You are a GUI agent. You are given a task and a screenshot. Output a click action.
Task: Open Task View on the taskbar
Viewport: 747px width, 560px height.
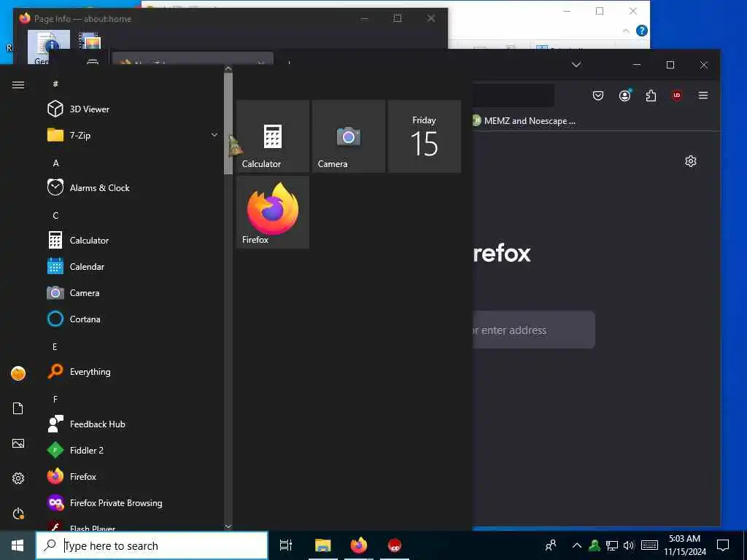pyautogui.click(x=286, y=545)
